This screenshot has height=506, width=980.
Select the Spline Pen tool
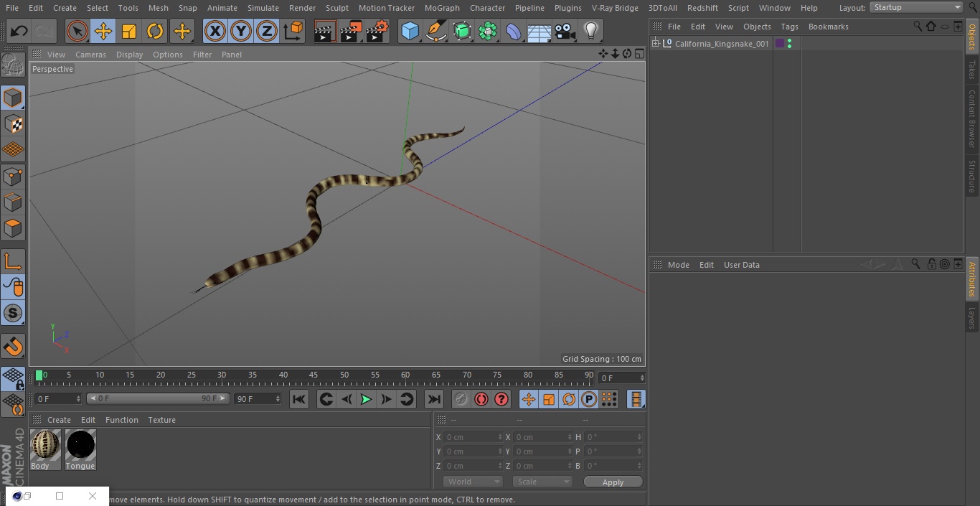click(435, 31)
